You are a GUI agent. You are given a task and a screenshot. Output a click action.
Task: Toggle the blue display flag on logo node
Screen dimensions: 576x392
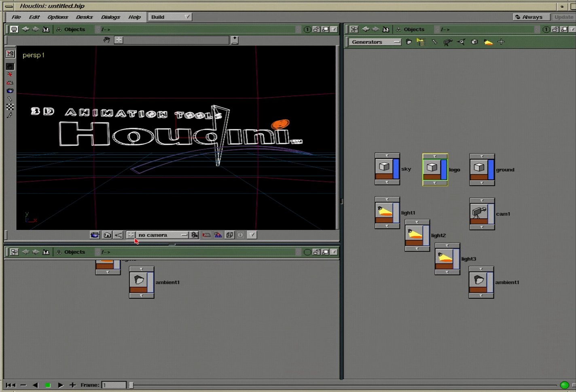point(444,170)
